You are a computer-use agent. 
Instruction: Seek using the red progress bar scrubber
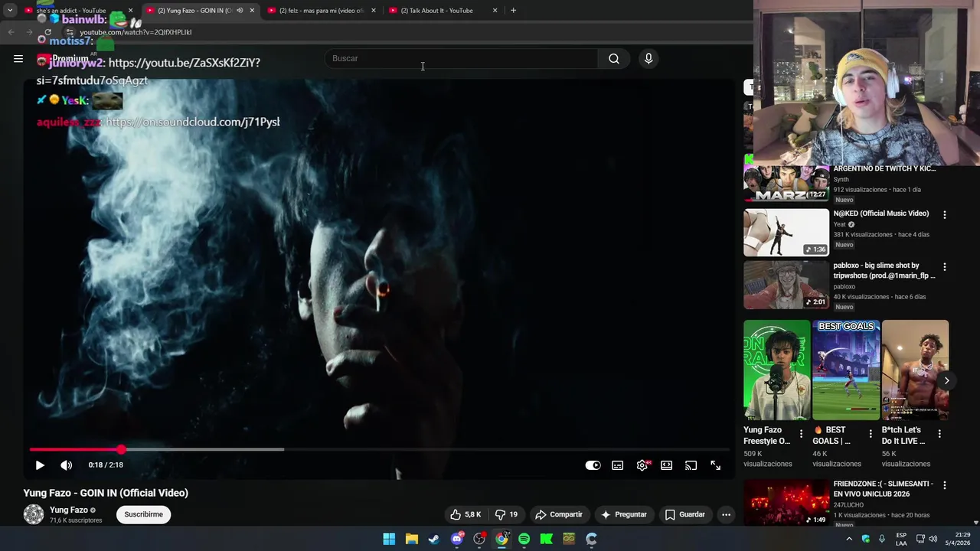[x=121, y=450]
